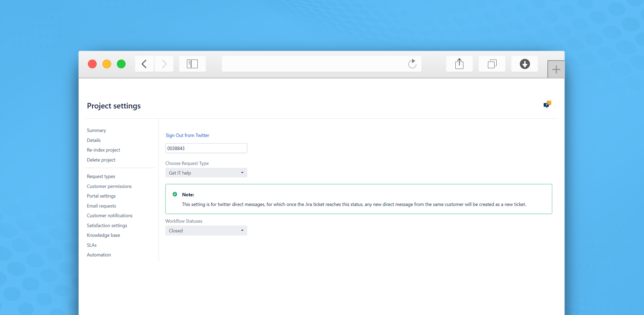Open the share icon in toolbar
This screenshot has width=644, height=315.
click(x=459, y=64)
